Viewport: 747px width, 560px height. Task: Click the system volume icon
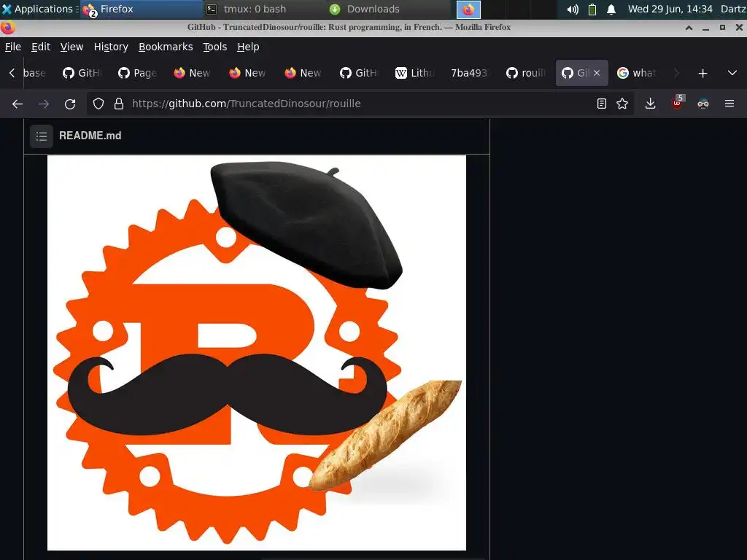tap(573, 9)
